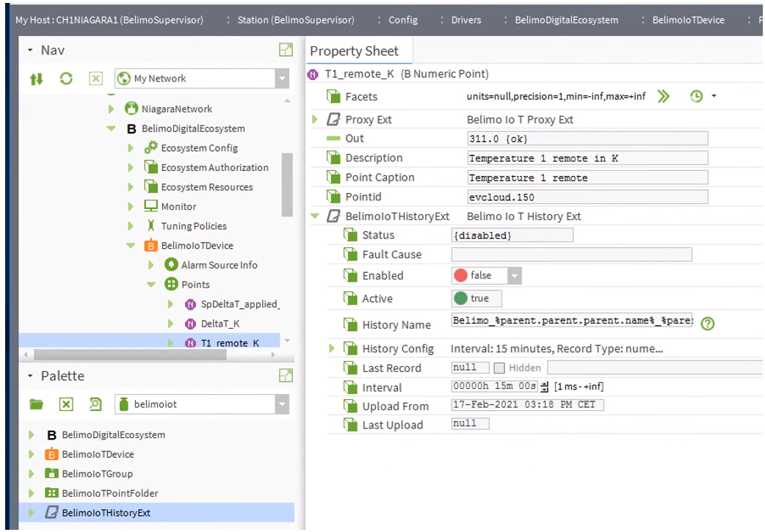Click Points folder icon in tree

[171, 284]
